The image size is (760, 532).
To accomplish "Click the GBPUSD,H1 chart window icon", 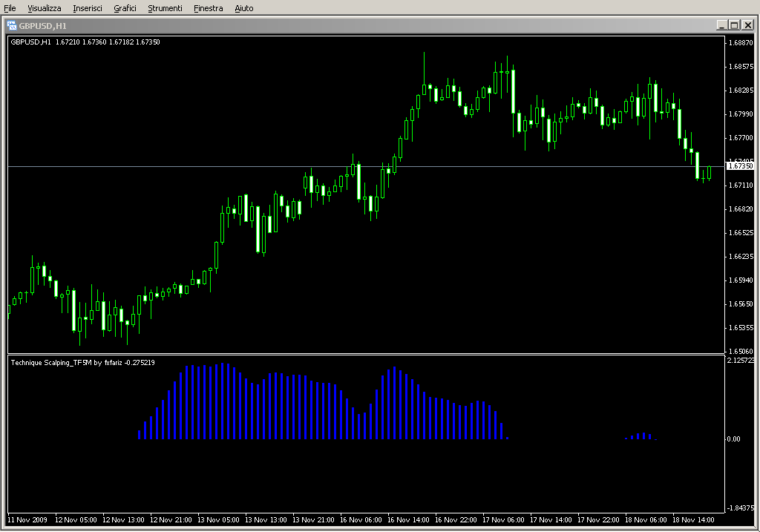I will 12,26.
